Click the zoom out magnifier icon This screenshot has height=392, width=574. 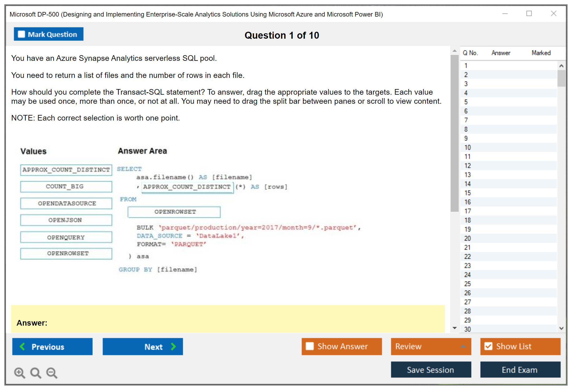52,373
